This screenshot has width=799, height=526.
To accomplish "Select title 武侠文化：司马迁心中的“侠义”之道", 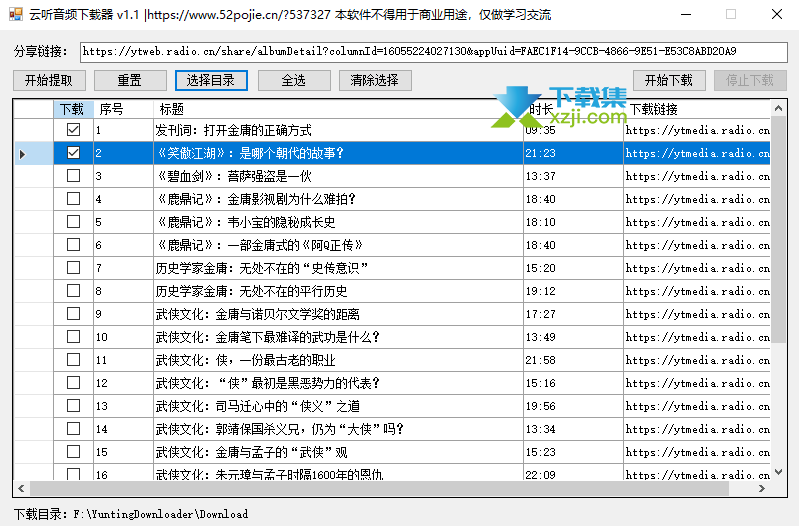I will point(257,406).
